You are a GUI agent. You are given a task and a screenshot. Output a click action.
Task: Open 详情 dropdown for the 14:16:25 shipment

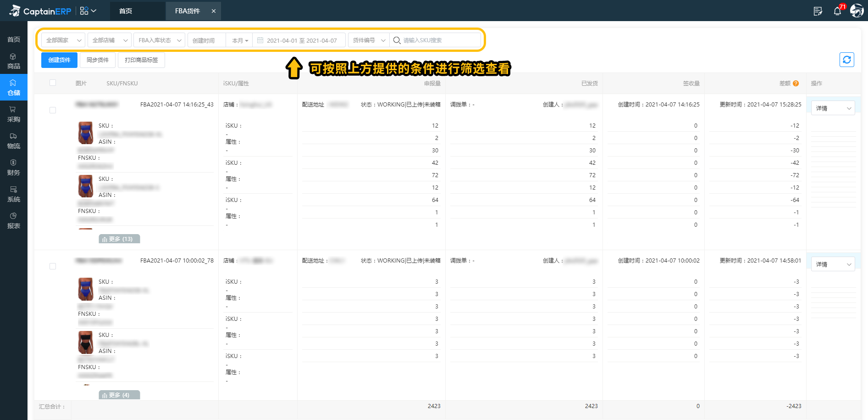[833, 108]
